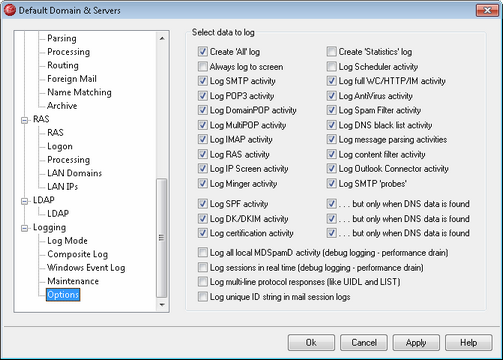The image size is (503, 360).
Task: Click the tree scrollbar up arrow
Action: tap(162, 39)
